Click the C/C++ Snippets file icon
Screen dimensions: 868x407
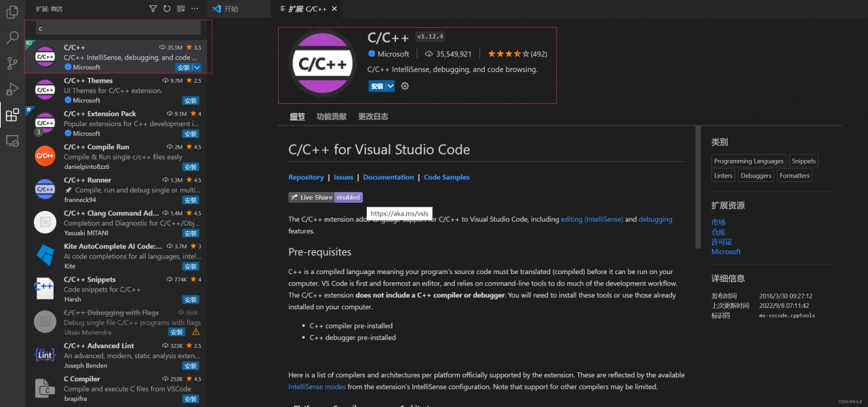[x=45, y=289]
